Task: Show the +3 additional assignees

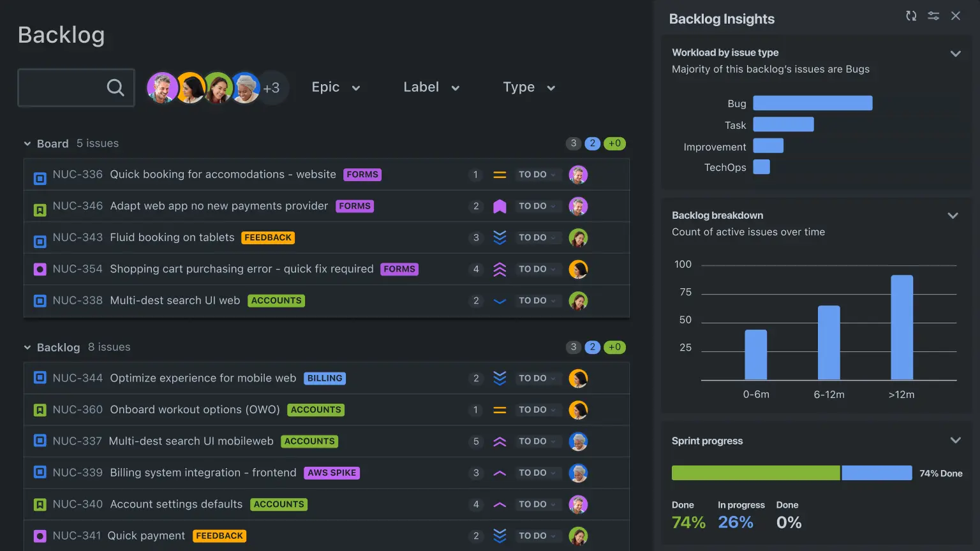Action: 272,88
